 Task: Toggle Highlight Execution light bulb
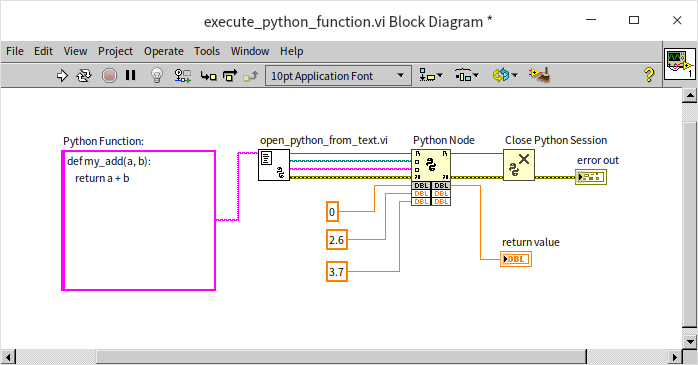(157, 76)
